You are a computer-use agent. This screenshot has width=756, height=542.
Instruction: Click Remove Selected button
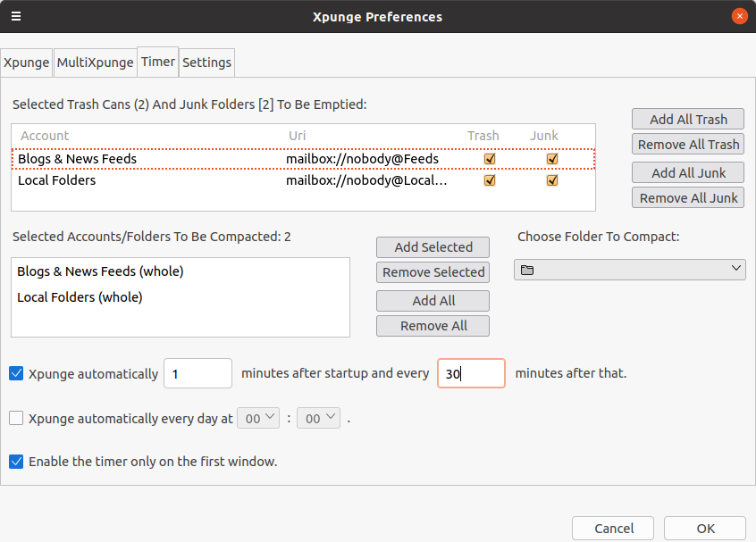[x=433, y=272]
